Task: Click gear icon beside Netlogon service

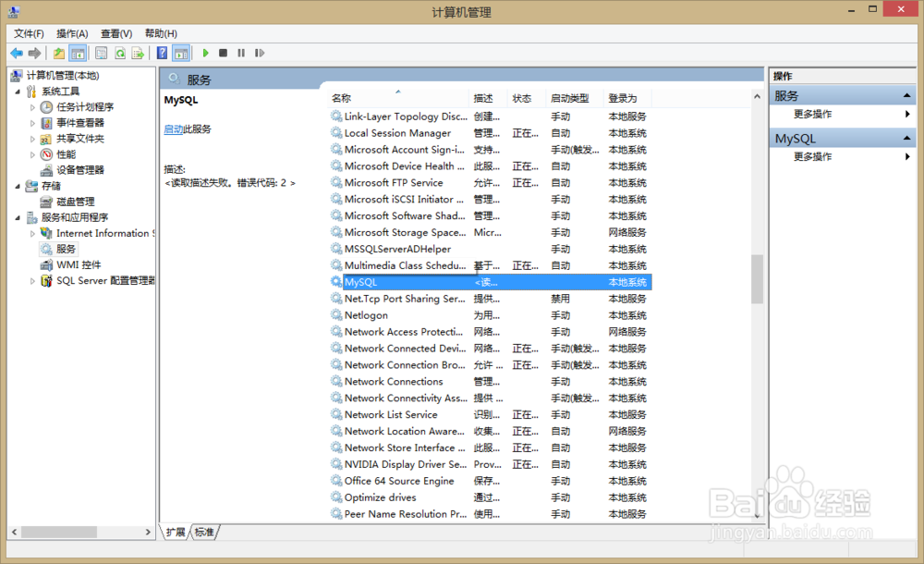Action: tap(336, 315)
